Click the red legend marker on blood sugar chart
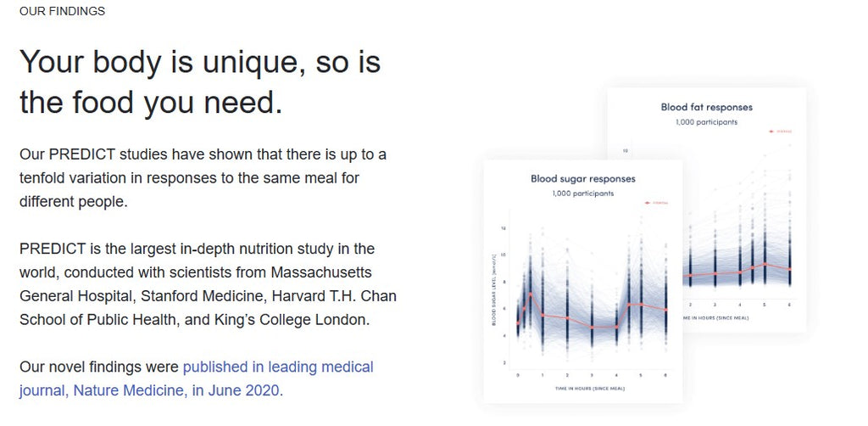Viewport: 868px width, 426px height. [657, 204]
